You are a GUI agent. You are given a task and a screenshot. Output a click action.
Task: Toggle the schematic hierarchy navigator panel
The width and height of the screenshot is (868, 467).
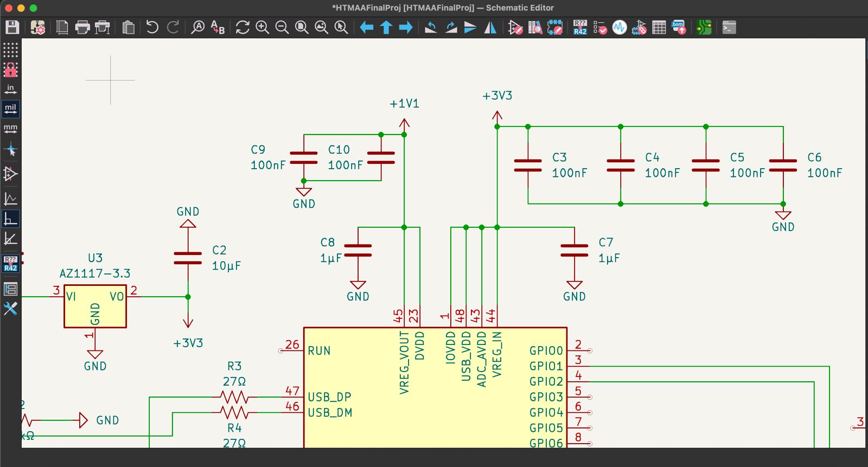10,289
